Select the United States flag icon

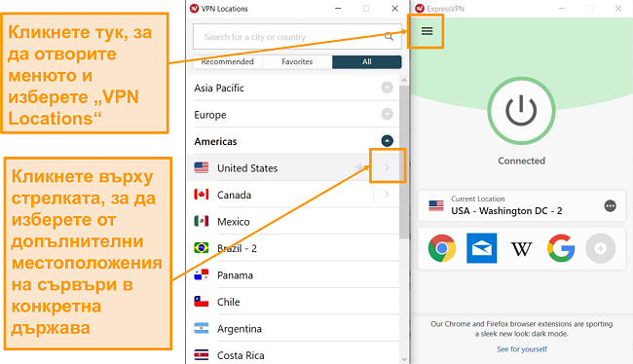201,167
